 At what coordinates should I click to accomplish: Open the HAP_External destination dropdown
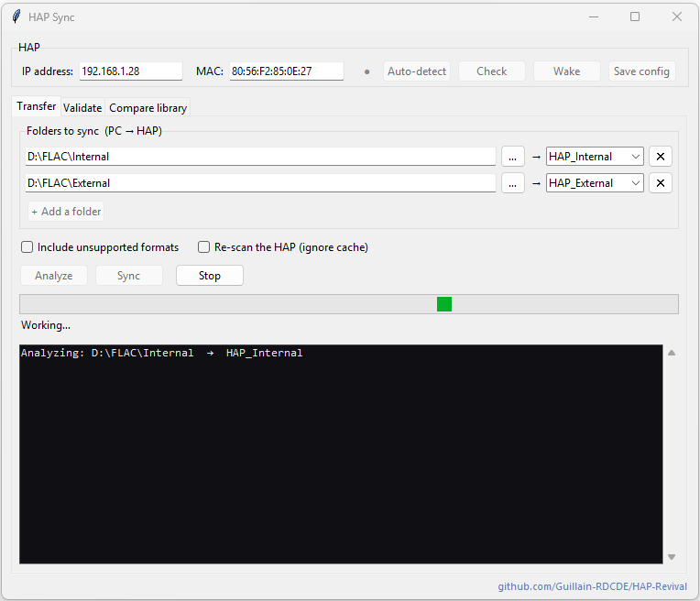click(x=595, y=183)
